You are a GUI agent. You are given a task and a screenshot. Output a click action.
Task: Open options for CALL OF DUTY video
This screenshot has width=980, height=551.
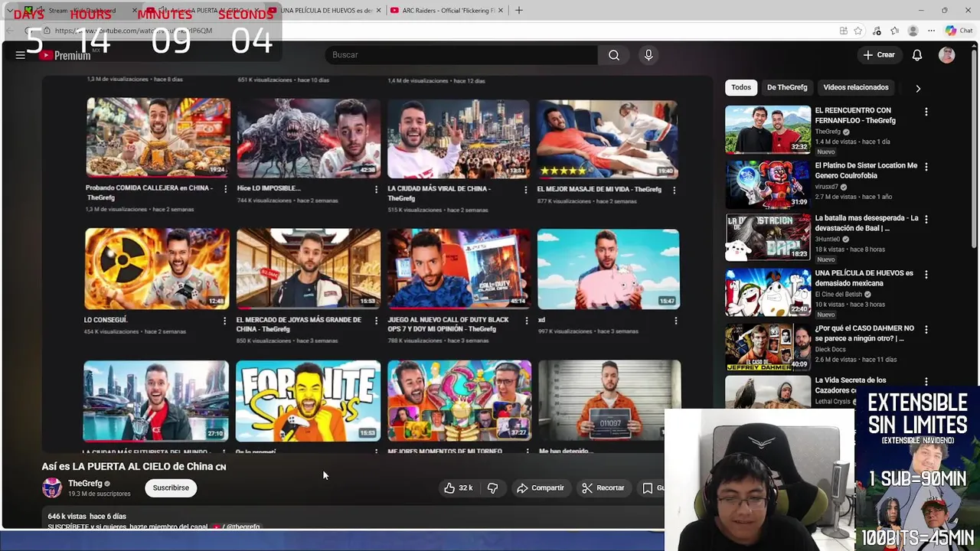coord(526,321)
